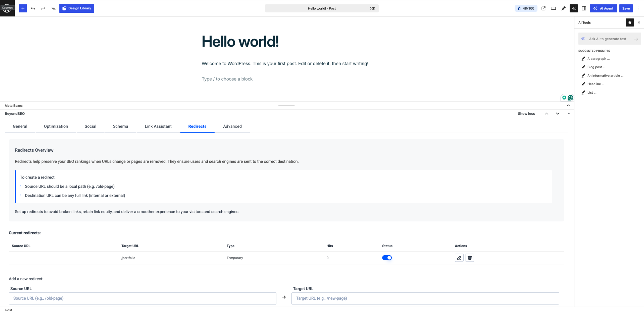Redo the last undone edit
The image size is (644, 311).
(x=43, y=8)
